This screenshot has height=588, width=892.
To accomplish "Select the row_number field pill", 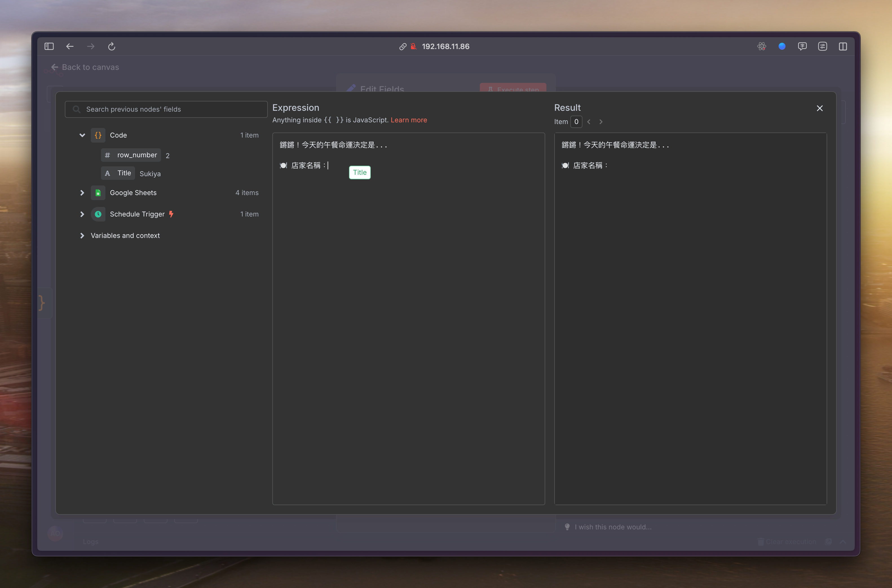I will [131, 155].
